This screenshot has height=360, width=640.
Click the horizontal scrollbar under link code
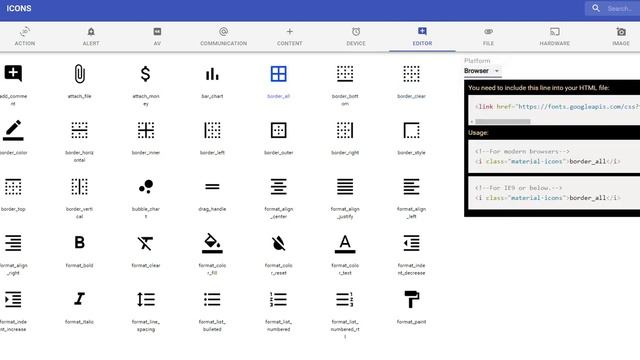[503, 121]
